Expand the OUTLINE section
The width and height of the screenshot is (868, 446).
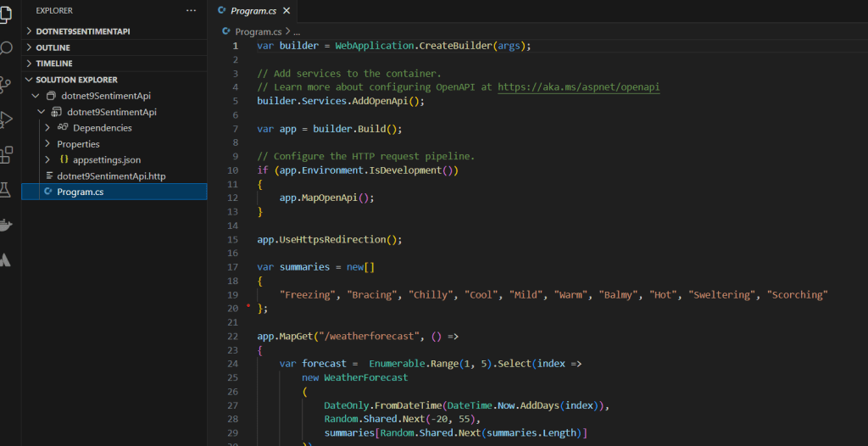(114, 47)
